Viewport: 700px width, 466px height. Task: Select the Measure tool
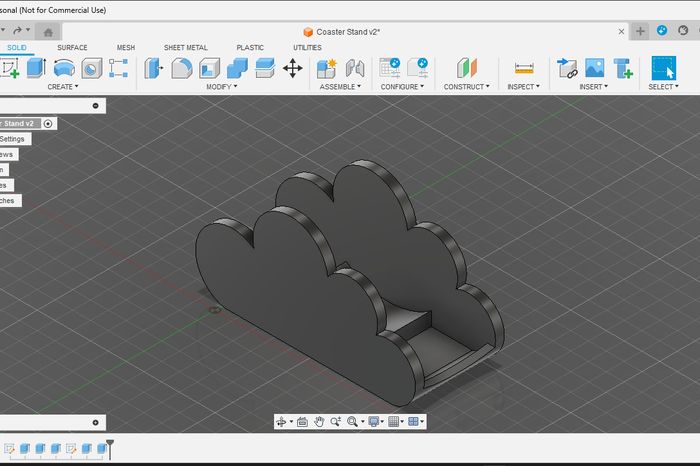click(x=524, y=68)
